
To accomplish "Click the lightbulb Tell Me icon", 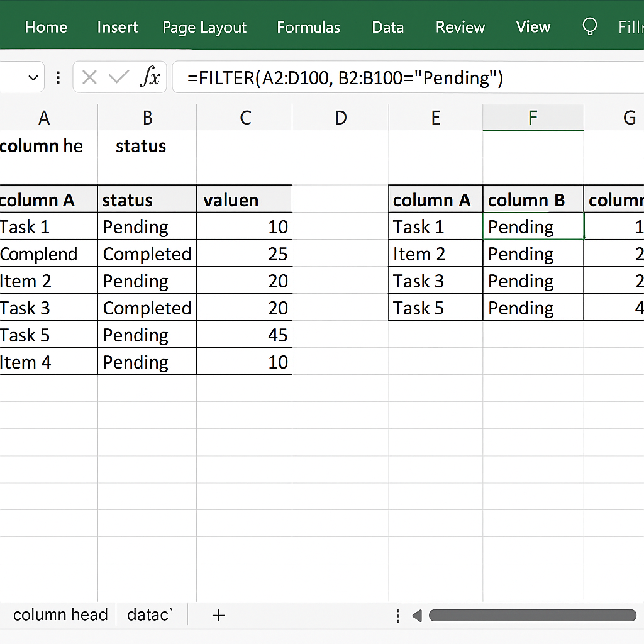I will pos(589,26).
